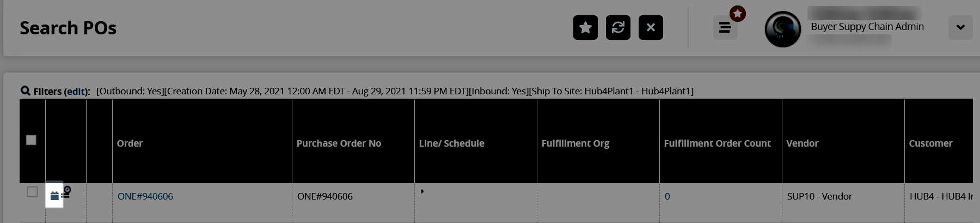The height and width of the screenshot is (223, 980).
Task: Open order link ONE#940606
Action: tap(145, 196)
